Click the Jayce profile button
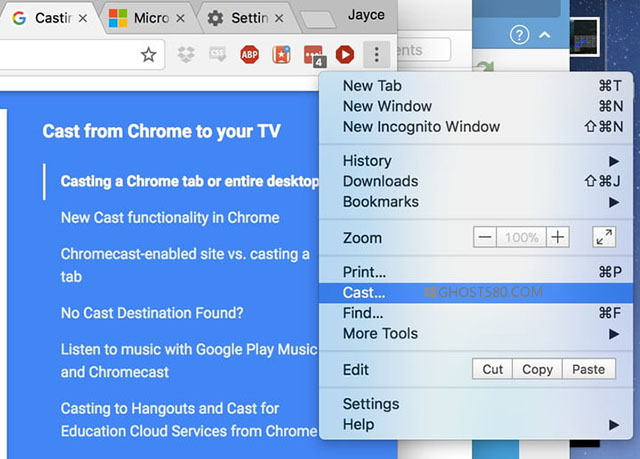640x459 pixels. [366, 15]
